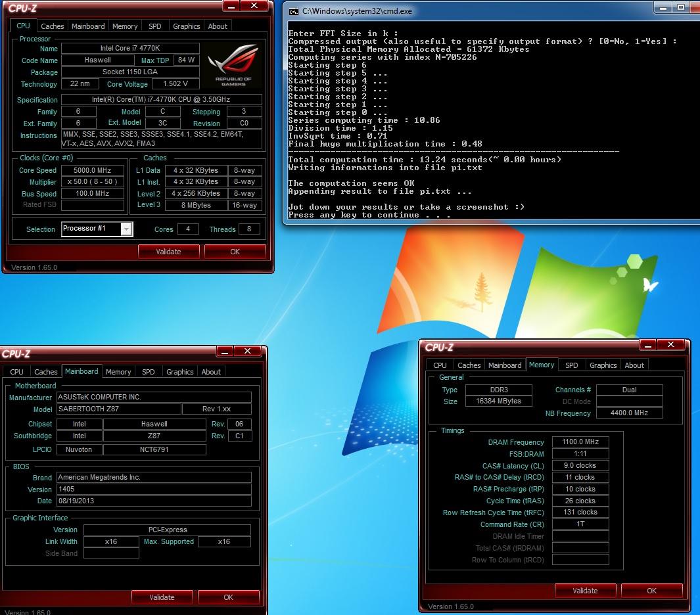Select SPD tab in top CPU-Z window
Image resolution: width=700 pixels, height=615 pixels.
click(x=155, y=26)
